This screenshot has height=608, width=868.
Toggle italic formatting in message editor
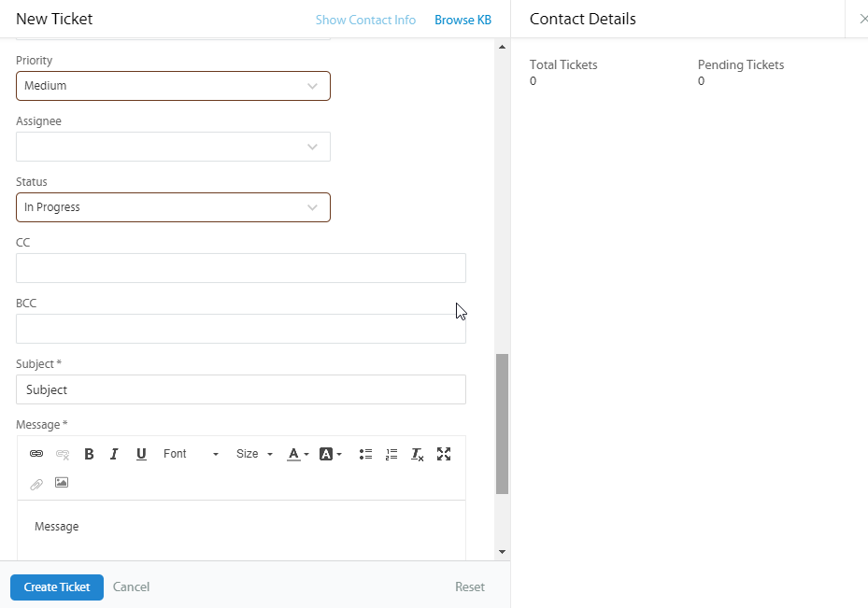(x=114, y=454)
